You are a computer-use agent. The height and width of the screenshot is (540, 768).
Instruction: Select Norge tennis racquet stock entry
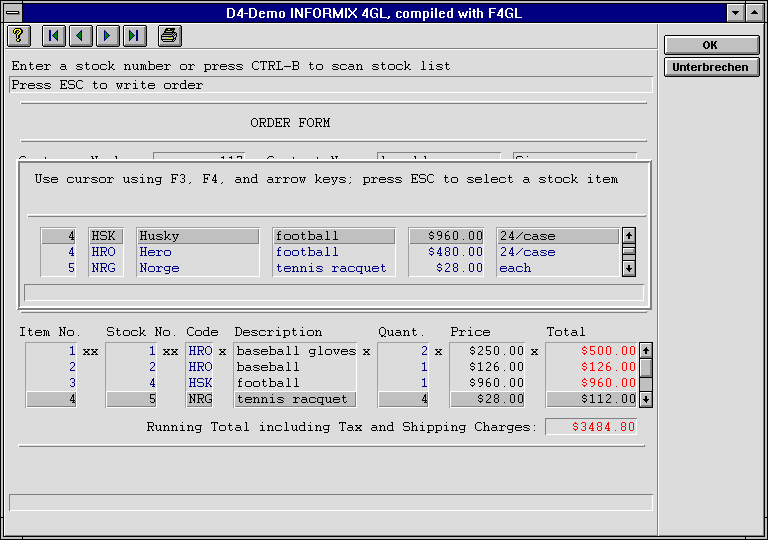197,268
